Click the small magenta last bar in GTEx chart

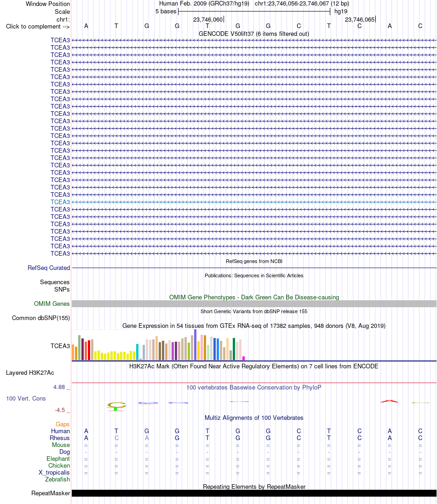coord(243,358)
